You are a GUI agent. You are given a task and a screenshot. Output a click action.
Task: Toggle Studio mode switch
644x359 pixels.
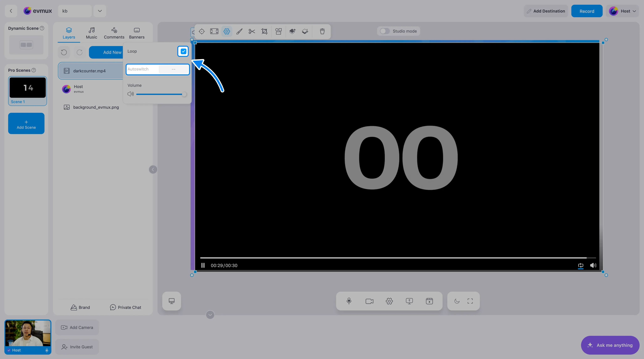click(384, 31)
